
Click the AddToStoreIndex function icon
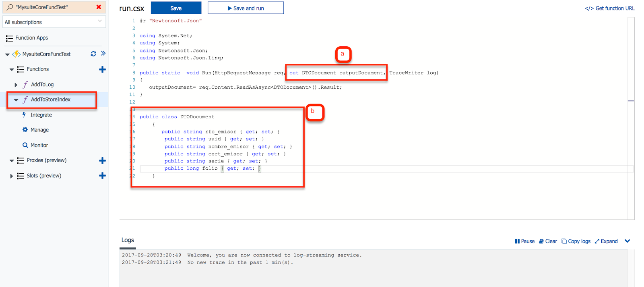point(25,100)
